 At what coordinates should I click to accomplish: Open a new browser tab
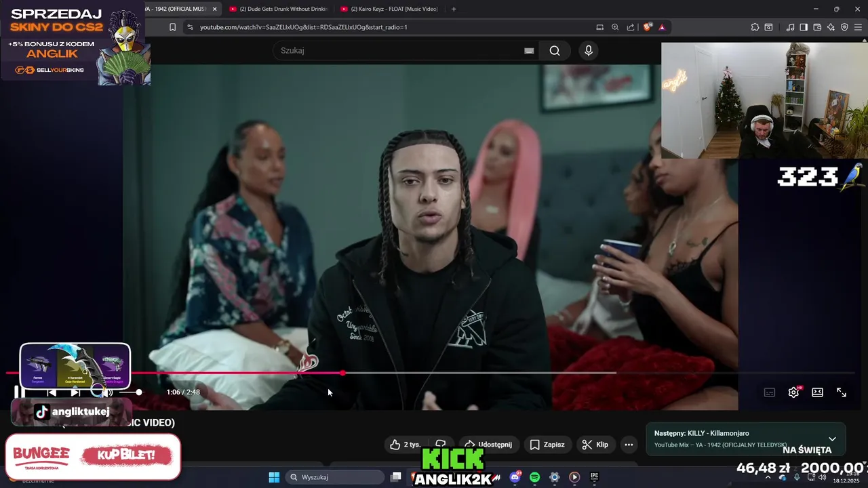(454, 9)
